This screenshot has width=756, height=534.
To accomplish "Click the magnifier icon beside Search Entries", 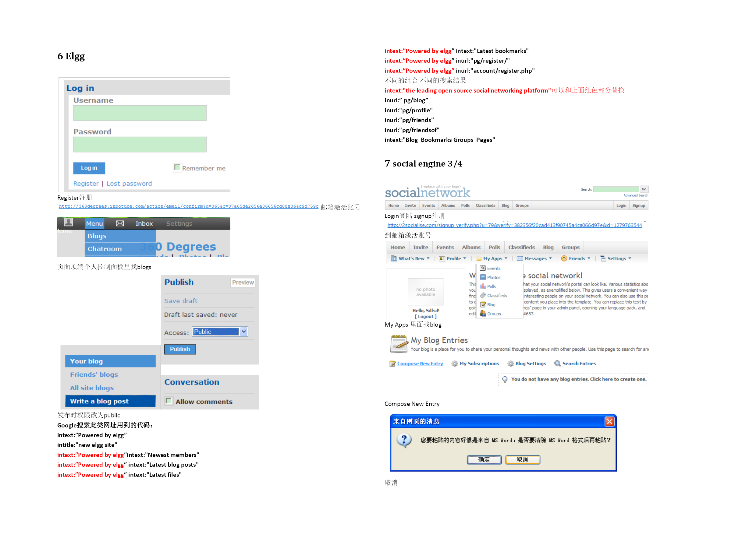I will (x=557, y=364).
